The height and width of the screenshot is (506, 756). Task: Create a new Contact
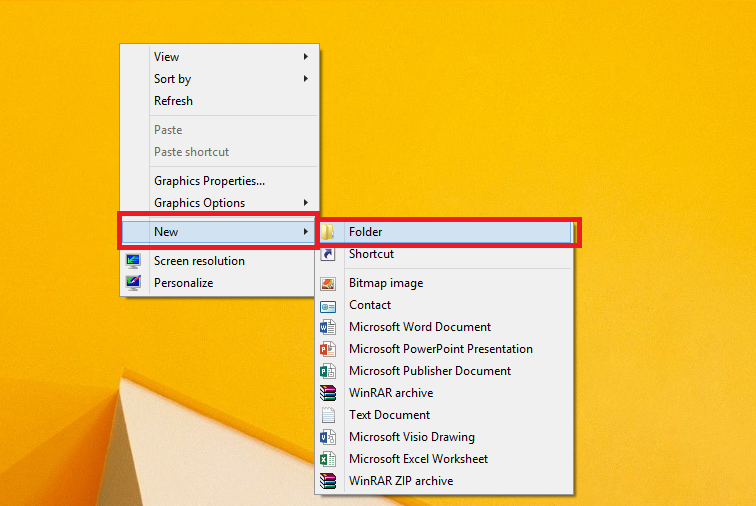445,305
